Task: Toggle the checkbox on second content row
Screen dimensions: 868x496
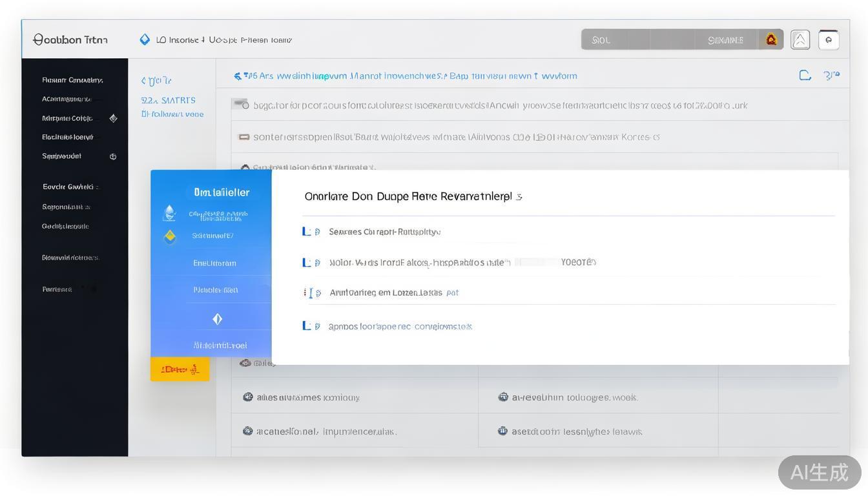Action: point(243,137)
